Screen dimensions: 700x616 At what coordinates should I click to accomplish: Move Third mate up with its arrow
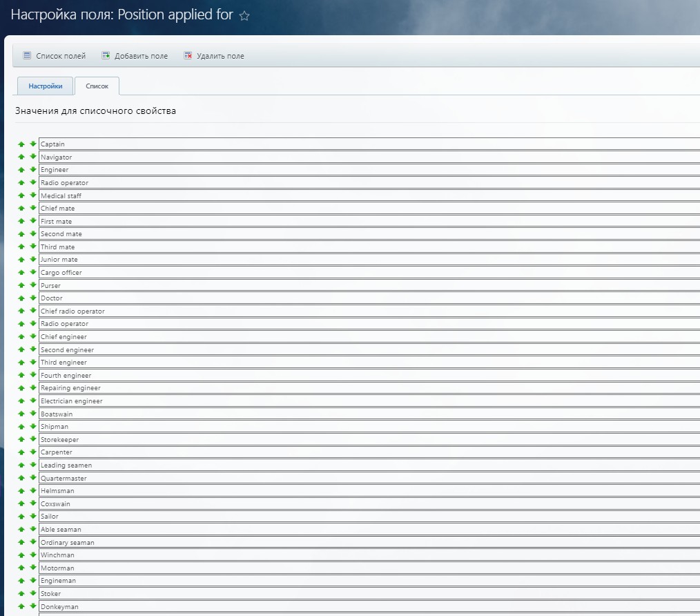pyautogui.click(x=21, y=247)
